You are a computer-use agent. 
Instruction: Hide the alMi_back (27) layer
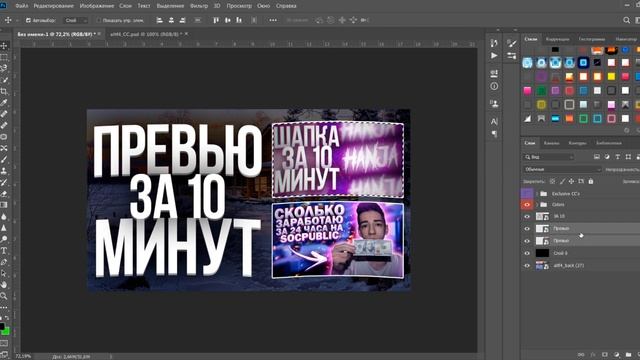point(527,265)
